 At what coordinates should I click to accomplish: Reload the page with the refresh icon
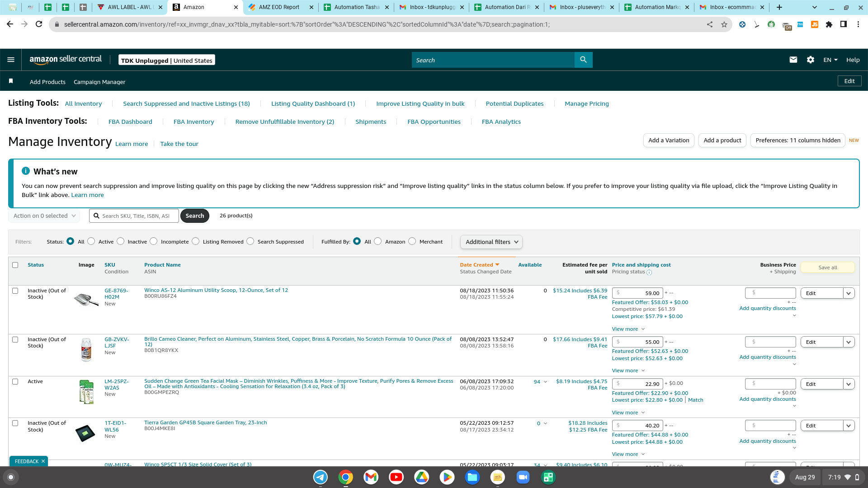tap(39, 24)
